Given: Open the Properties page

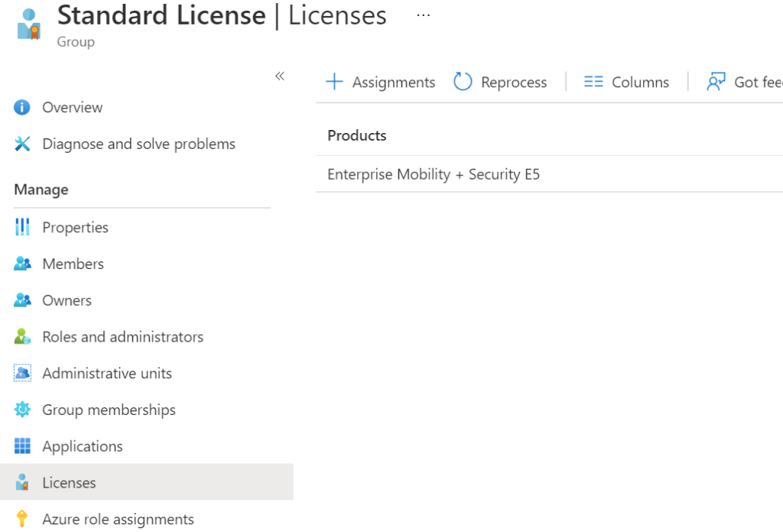Looking at the screenshot, I should (x=76, y=227).
